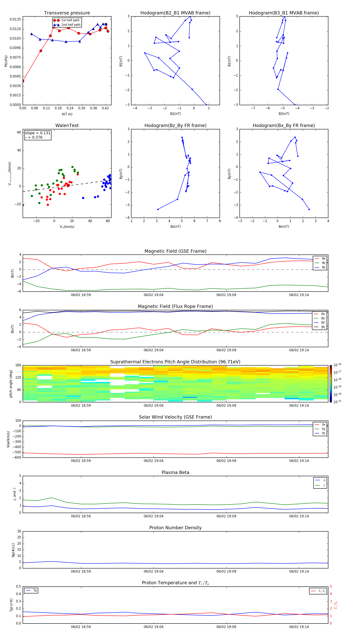Select Vz legend entry in Solar Wind Velocity plot
This screenshot has width=351, height=644.
click(x=320, y=433)
